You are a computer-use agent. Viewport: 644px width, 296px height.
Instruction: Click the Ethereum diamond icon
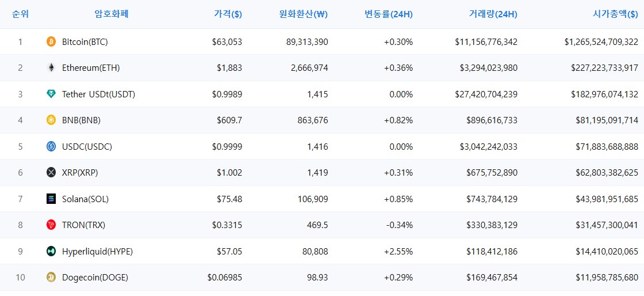click(51, 68)
